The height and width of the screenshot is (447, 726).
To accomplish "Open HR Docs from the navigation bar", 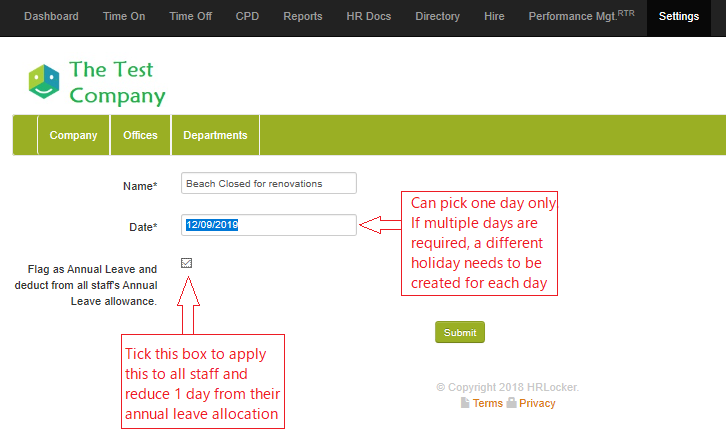I will [368, 17].
